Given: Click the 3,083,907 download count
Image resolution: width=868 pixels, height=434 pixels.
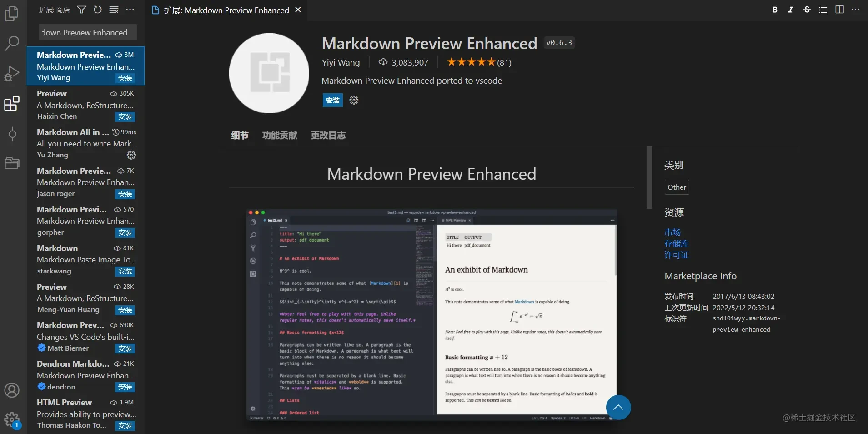Looking at the screenshot, I should (403, 62).
